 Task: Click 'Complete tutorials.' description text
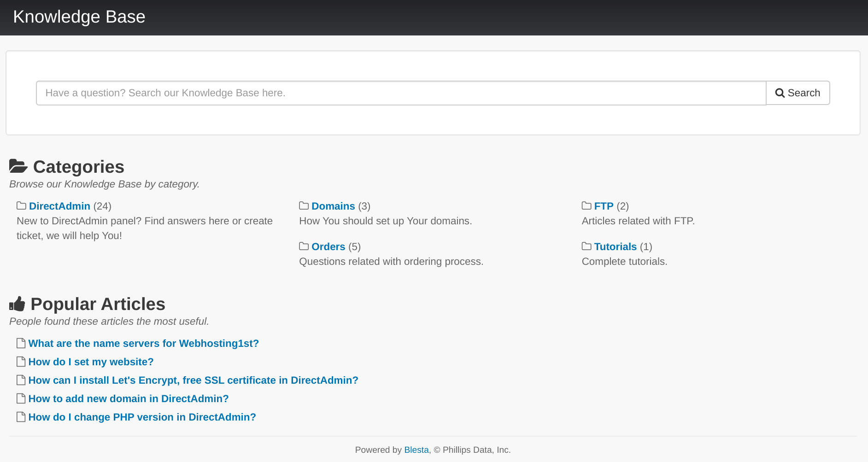pos(624,261)
